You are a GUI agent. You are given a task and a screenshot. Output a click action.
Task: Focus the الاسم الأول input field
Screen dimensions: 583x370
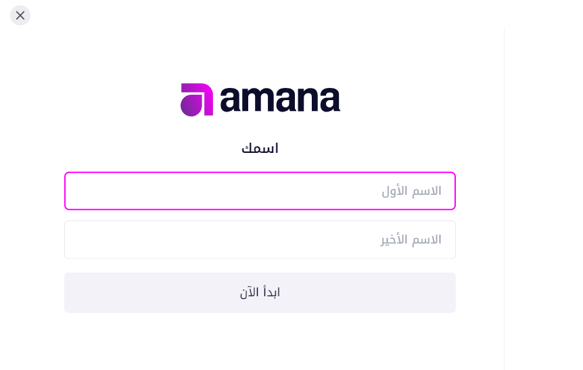(x=260, y=191)
